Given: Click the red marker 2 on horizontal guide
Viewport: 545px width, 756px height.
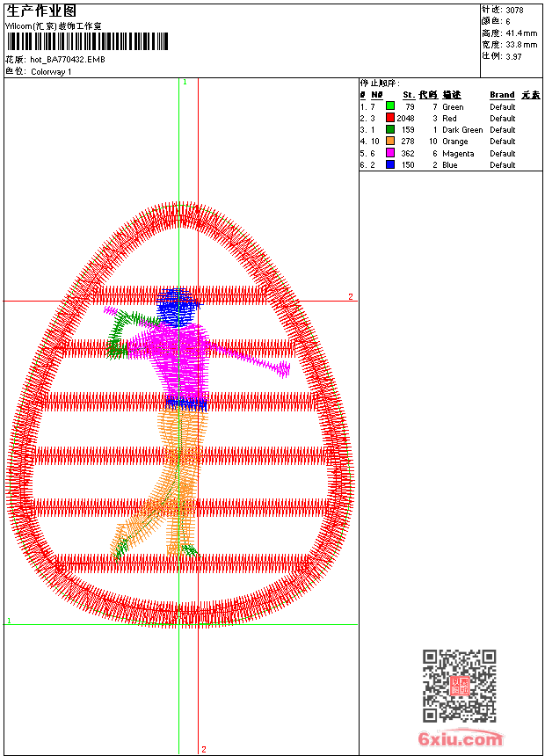Looking at the screenshot, I should tap(350, 297).
